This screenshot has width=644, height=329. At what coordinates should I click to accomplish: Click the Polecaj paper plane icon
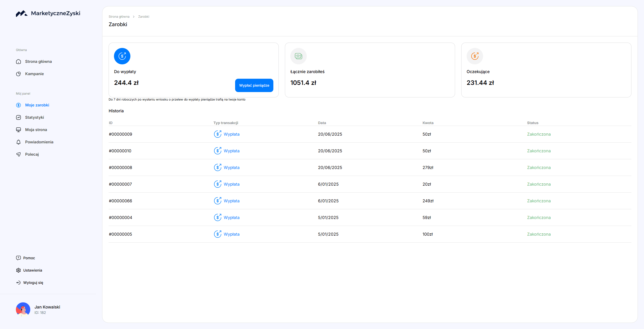tap(18, 154)
